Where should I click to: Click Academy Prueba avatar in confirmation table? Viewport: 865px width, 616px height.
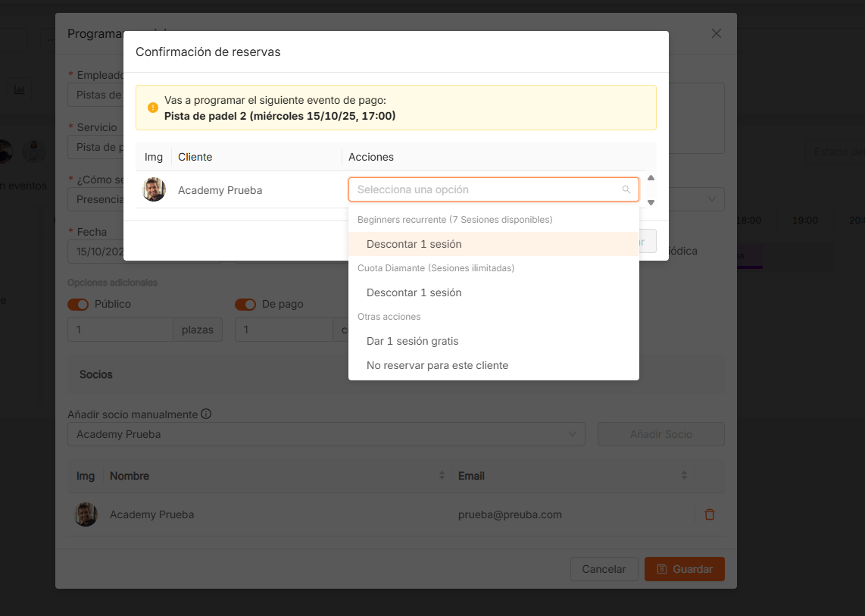(154, 189)
